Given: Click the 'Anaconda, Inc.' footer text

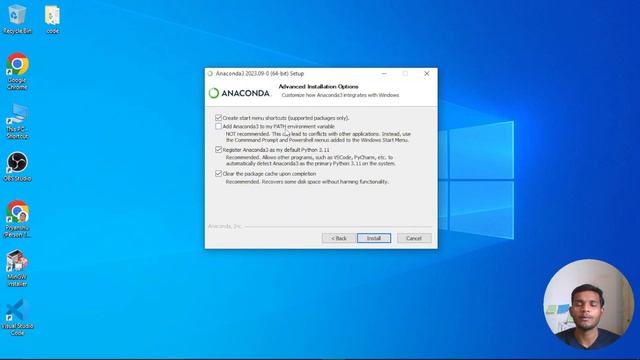Looking at the screenshot, I should pyautogui.click(x=224, y=226).
